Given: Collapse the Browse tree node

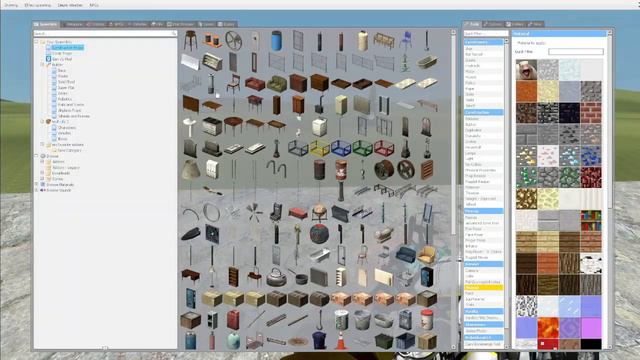Looking at the screenshot, I should [36, 156].
